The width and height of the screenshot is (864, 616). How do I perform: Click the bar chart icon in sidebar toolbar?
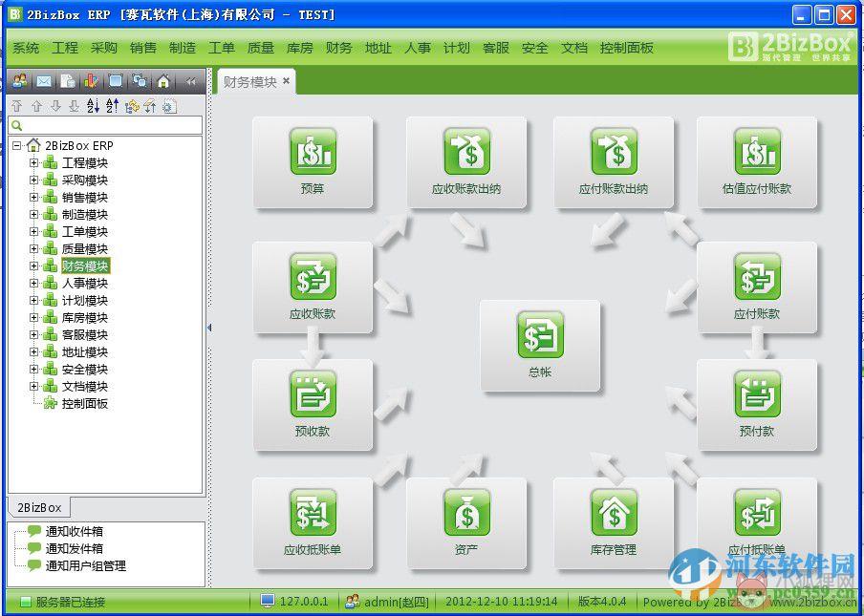pyautogui.click(x=91, y=81)
